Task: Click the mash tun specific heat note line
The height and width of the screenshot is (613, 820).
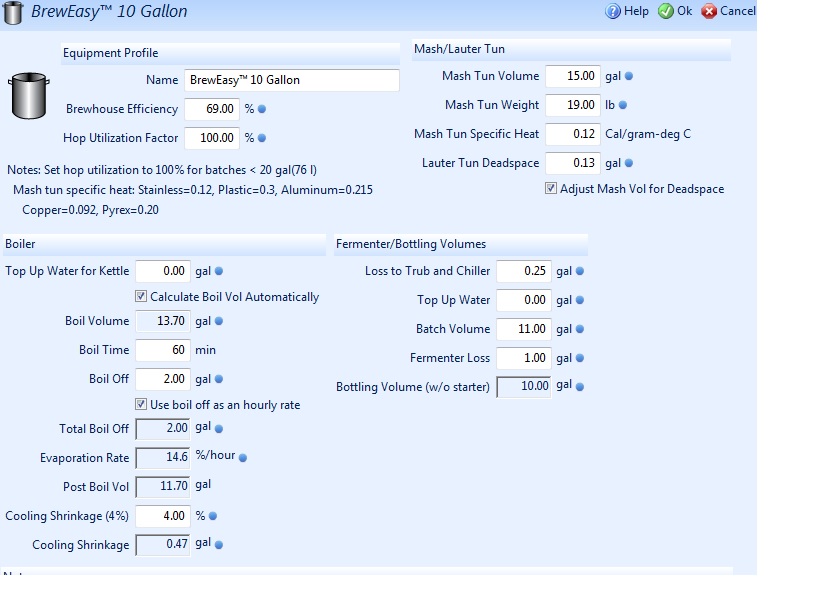Action: (193, 190)
